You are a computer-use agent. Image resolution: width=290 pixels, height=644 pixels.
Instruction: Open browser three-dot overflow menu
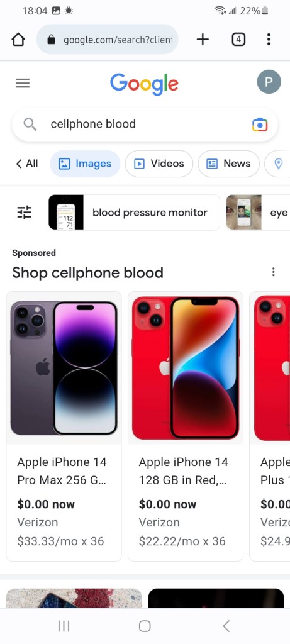pyautogui.click(x=269, y=40)
